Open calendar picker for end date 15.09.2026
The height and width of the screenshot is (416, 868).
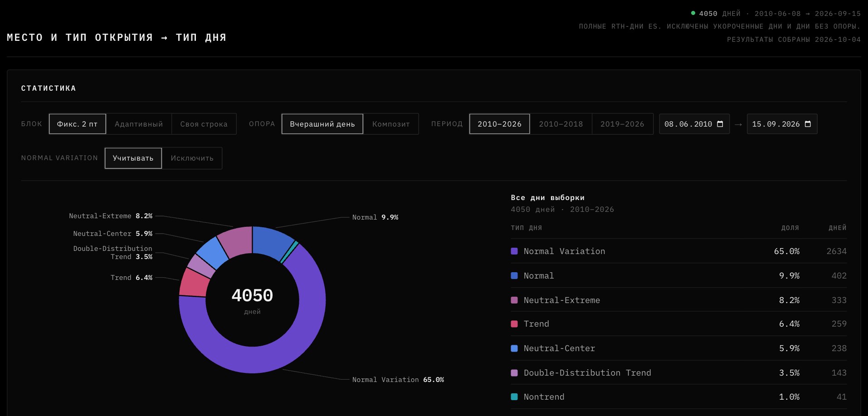pos(808,124)
